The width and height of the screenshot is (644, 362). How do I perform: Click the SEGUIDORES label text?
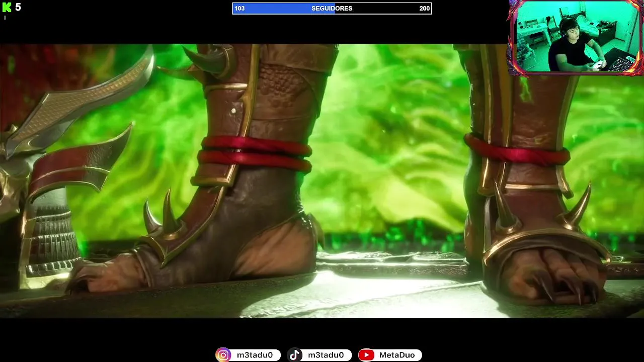click(x=332, y=9)
